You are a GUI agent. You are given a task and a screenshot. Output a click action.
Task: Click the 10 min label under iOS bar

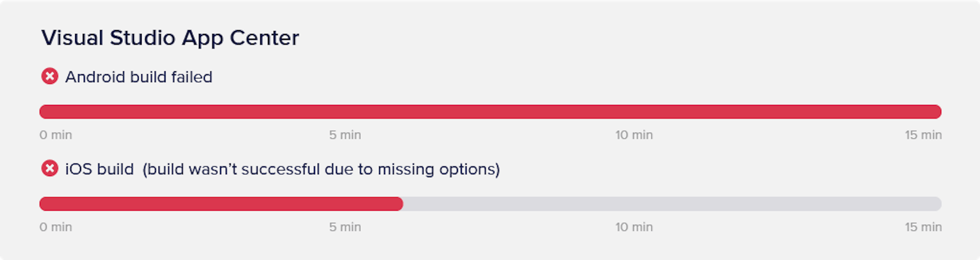[x=634, y=227]
